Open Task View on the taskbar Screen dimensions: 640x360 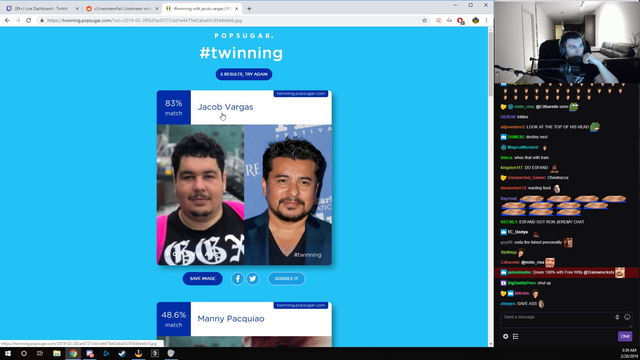pyautogui.click(x=40, y=353)
